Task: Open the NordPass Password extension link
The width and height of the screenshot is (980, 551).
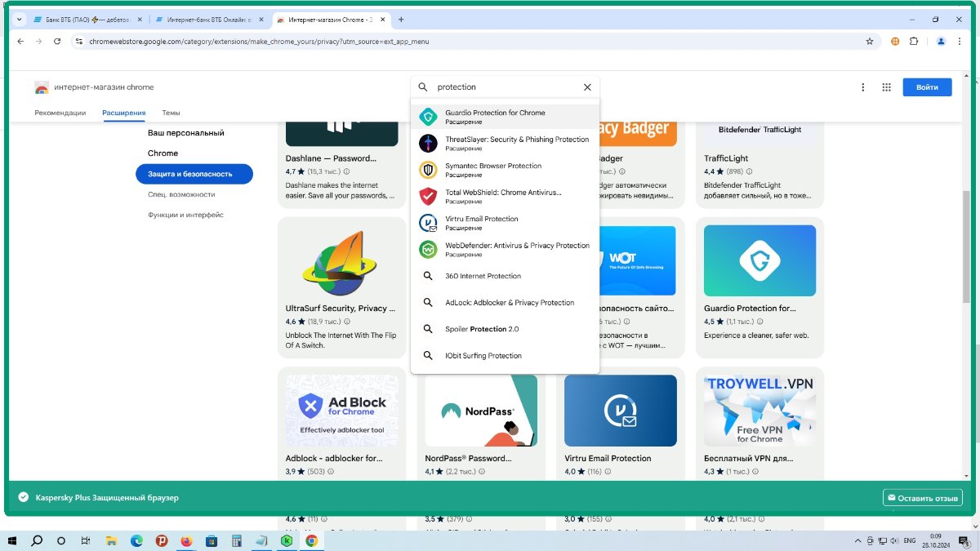Action: click(468, 459)
